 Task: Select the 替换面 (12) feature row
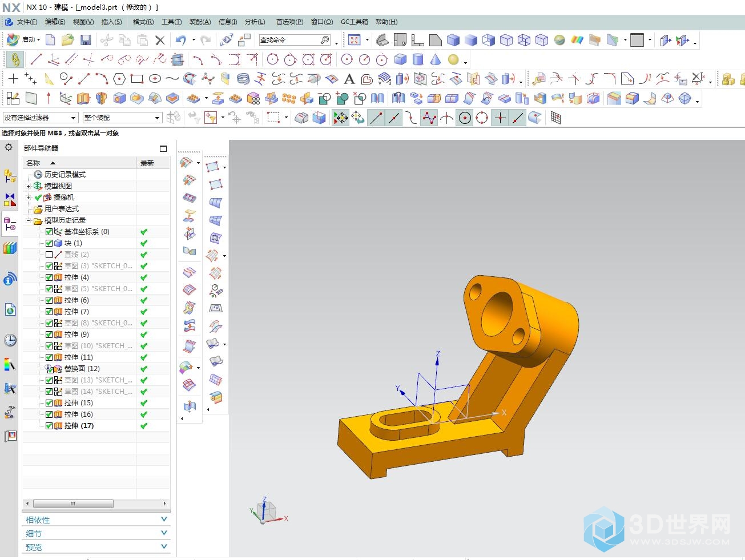[x=96, y=369]
